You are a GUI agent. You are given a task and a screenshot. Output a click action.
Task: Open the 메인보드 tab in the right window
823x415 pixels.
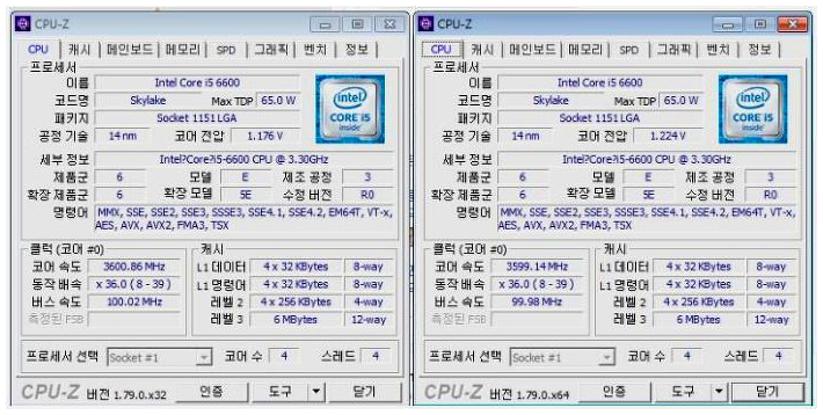(x=532, y=50)
